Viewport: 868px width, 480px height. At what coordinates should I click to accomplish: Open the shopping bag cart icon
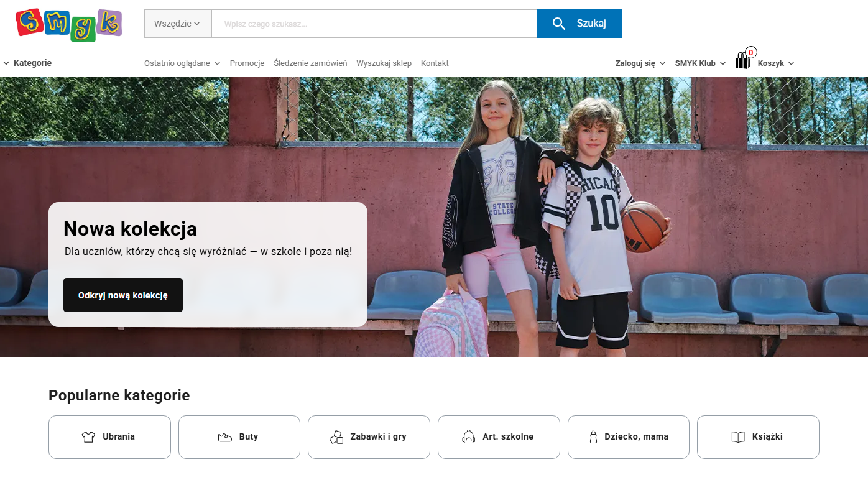coord(742,61)
